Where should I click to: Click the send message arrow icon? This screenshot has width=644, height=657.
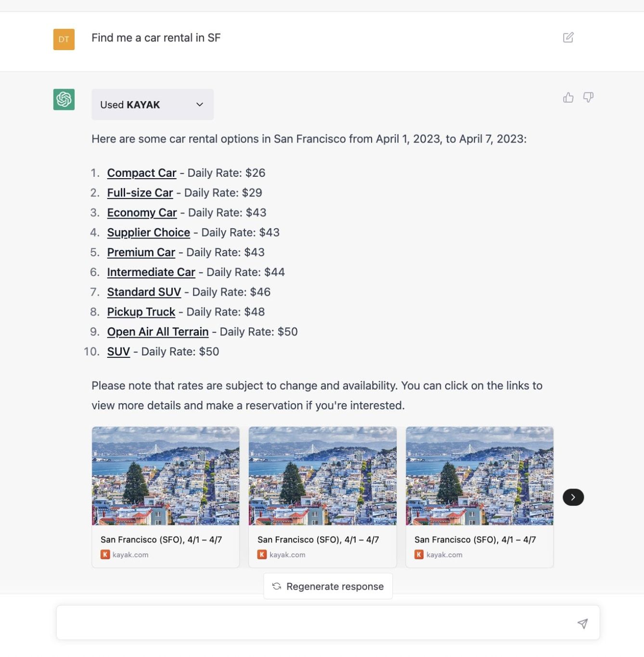coord(582,624)
